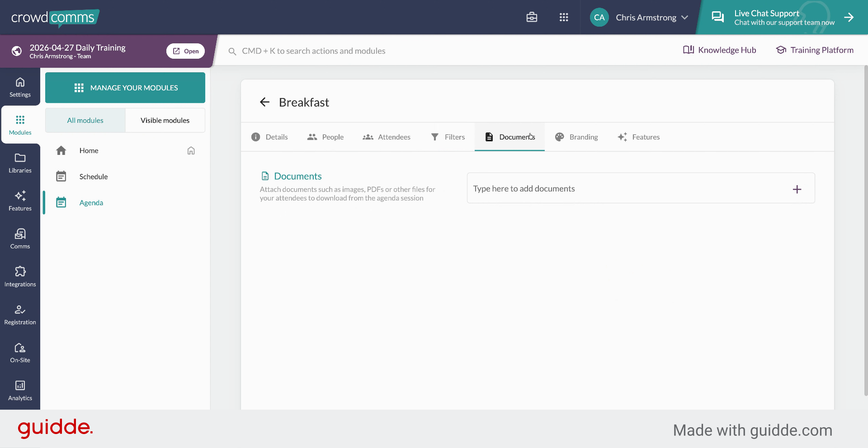This screenshot has height=448, width=868.
Task: Open the Training Platform link
Action: 815,50
